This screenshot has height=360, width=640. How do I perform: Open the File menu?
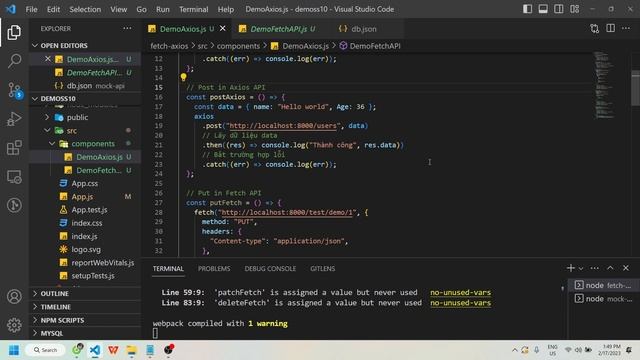[31, 9]
